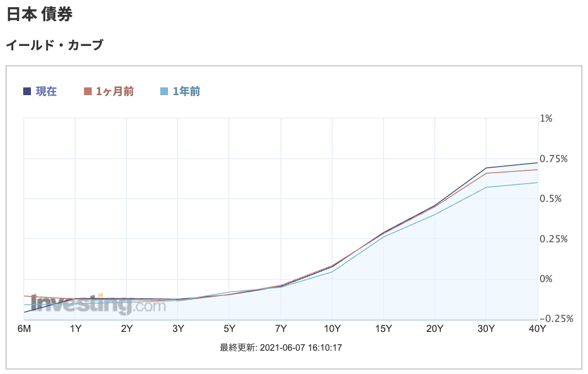Click the -0.25% y-axis label

coord(556,319)
